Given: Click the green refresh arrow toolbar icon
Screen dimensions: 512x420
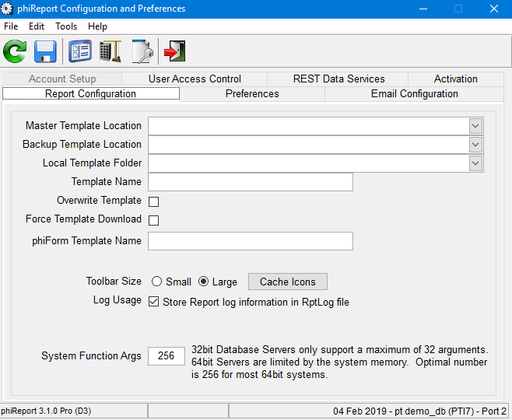Looking at the screenshot, I should tap(15, 51).
